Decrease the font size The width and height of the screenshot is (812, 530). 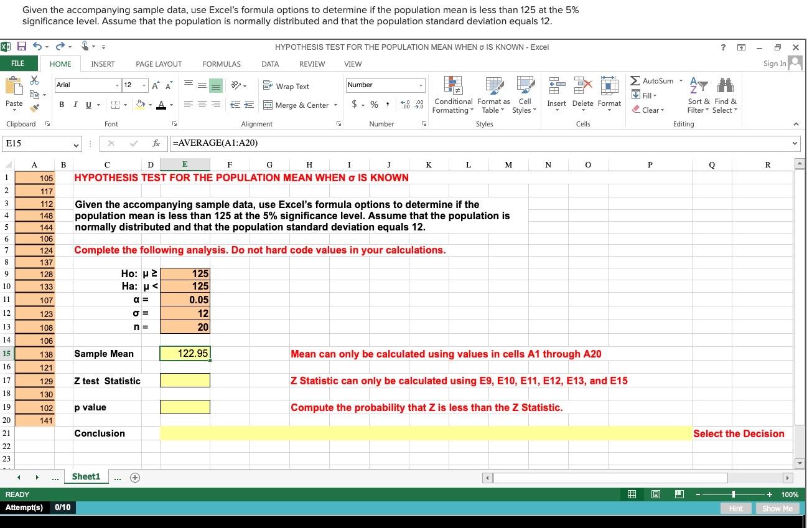coord(168,85)
